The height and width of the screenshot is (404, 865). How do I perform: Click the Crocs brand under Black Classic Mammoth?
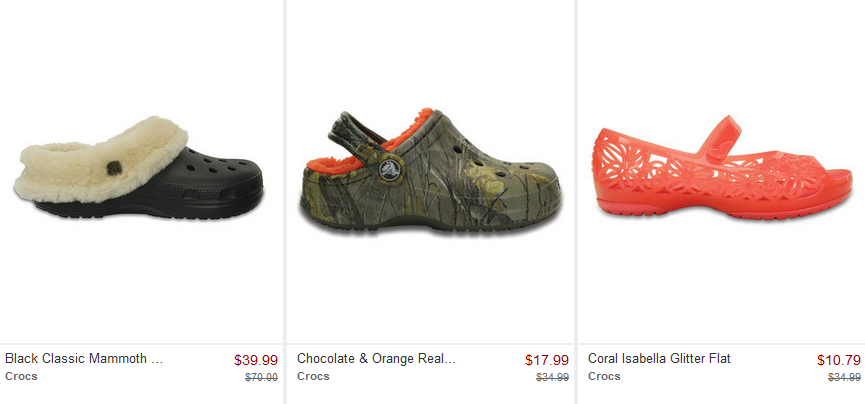click(x=21, y=376)
